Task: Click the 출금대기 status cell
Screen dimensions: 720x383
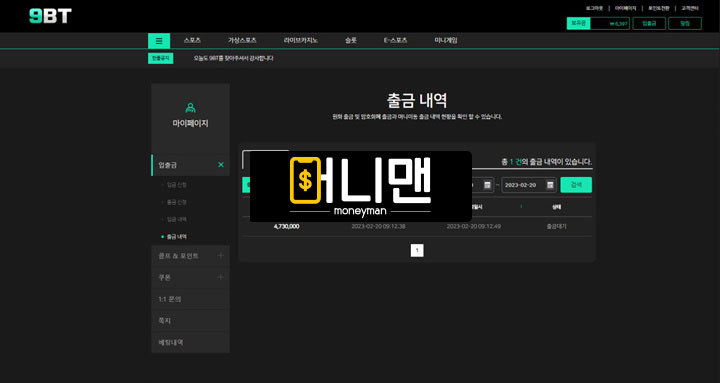Action: coord(556,226)
